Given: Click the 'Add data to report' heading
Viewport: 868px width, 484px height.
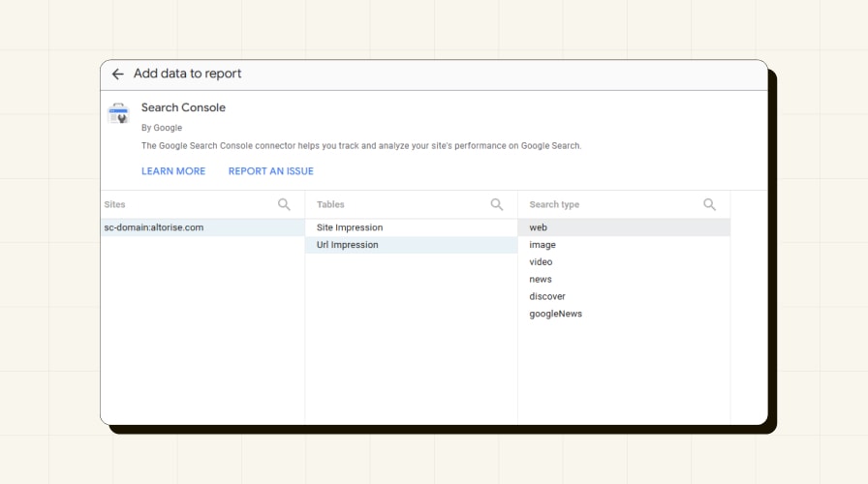Looking at the screenshot, I should tap(188, 74).
